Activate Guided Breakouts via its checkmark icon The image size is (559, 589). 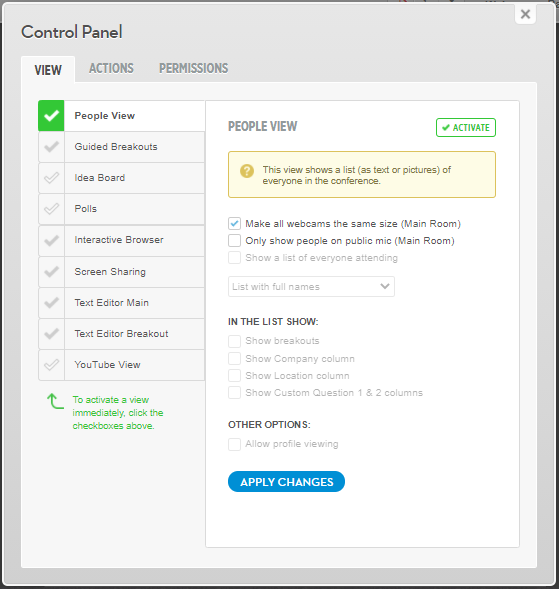tap(51, 147)
